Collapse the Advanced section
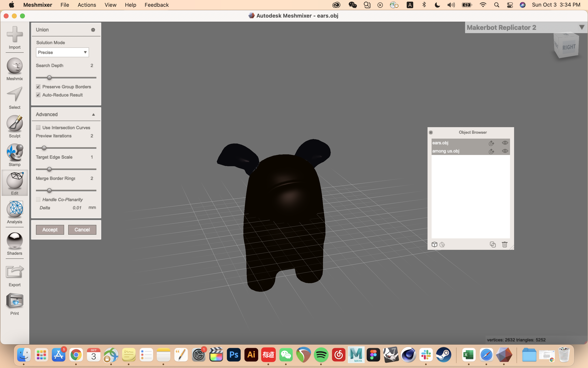This screenshot has width=588, height=368. click(93, 114)
